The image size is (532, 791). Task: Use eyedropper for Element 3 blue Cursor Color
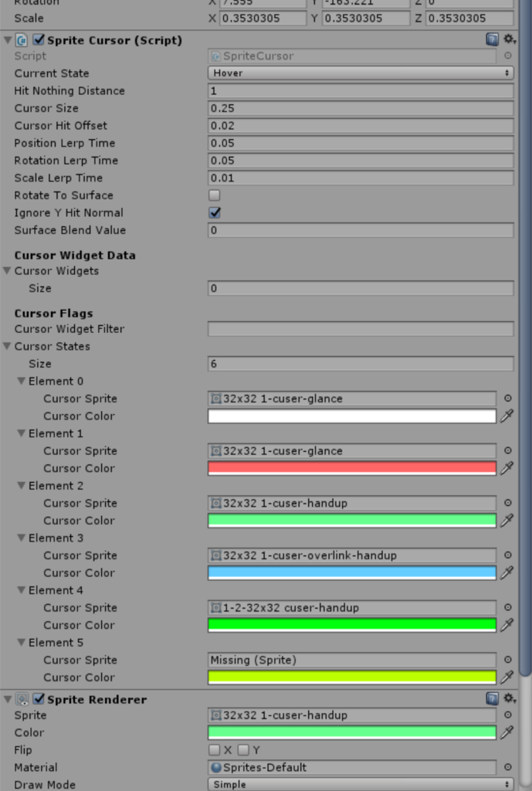coord(507,572)
